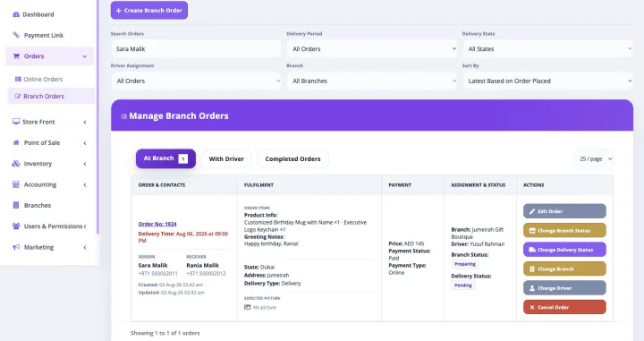644x341 pixels.
Task: Click the Branch Orders edit icon
Action: click(18, 96)
